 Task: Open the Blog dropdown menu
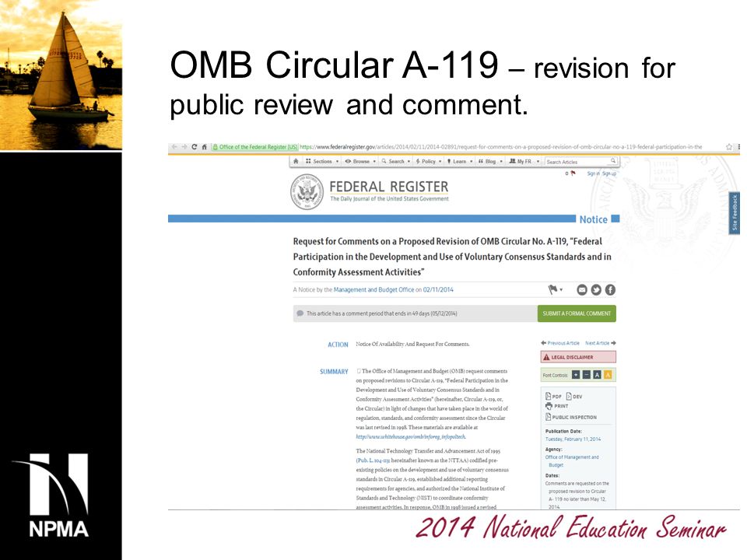490,162
